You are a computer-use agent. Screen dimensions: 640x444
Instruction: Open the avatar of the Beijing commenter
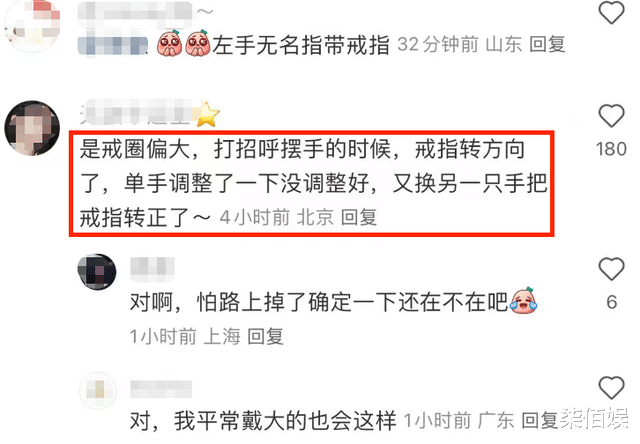coord(32,128)
